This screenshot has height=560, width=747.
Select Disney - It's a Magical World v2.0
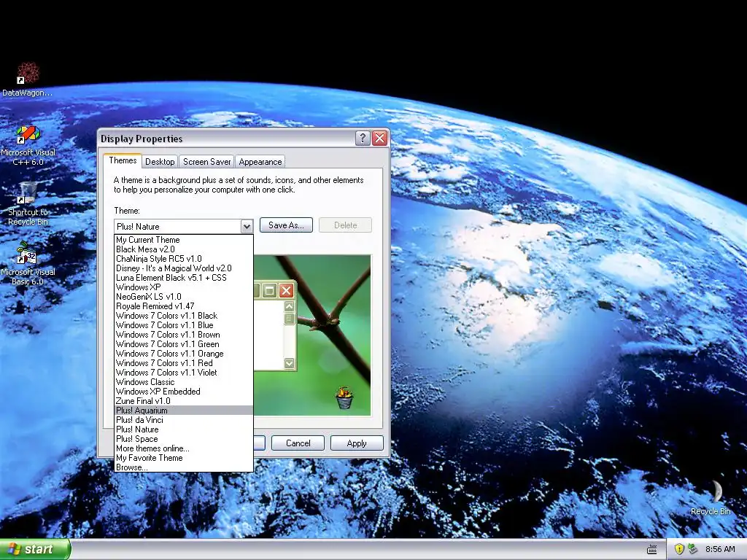(x=184, y=268)
